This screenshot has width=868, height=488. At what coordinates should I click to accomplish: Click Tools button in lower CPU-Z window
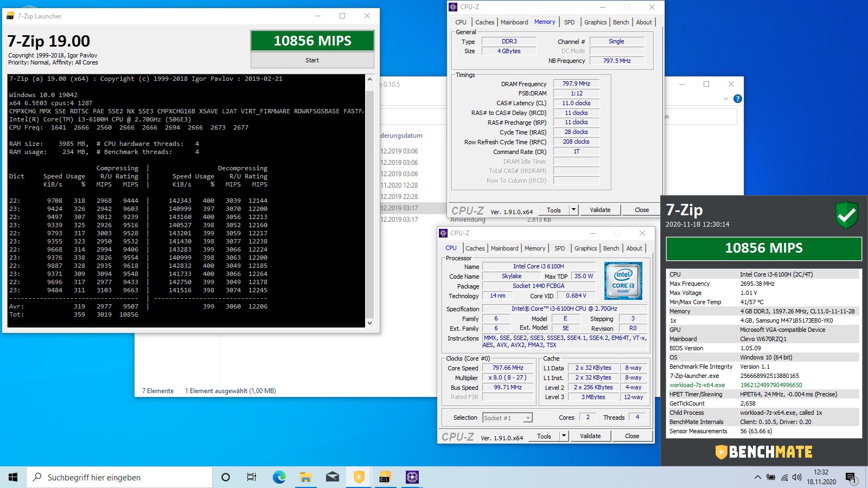[x=544, y=436]
